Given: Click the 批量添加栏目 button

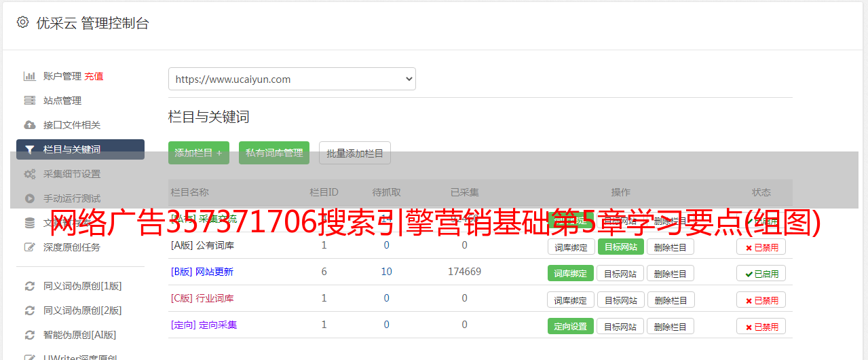Looking at the screenshot, I should (355, 153).
